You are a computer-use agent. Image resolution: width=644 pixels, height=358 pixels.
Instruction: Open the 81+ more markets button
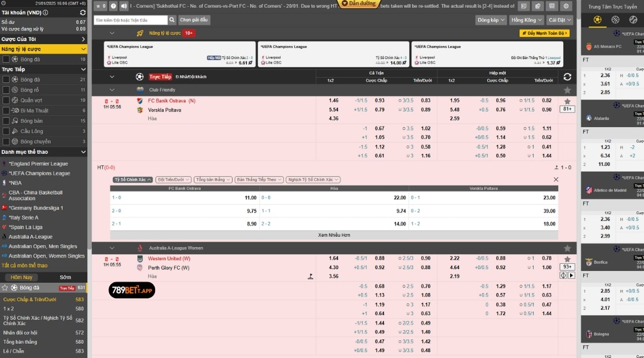[567, 109]
